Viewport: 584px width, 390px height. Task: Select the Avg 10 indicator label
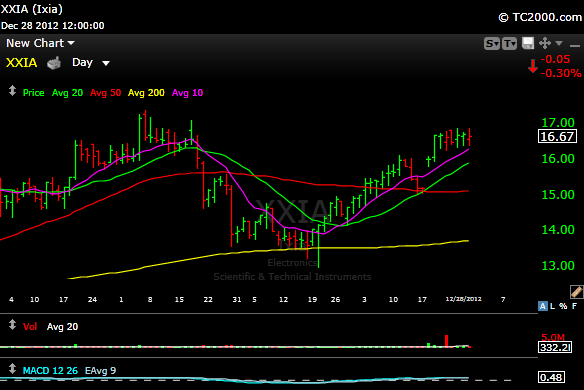coord(187,93)
